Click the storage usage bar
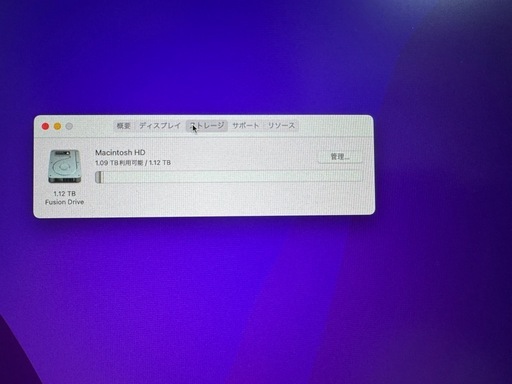The width and height of the screenshot is (512, 384). click(x=229, y=176)
